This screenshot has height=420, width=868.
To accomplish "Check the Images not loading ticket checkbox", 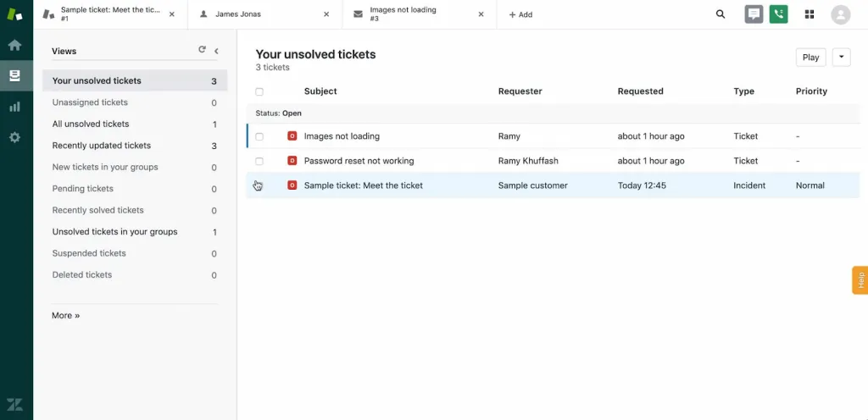I will [259, 136].
